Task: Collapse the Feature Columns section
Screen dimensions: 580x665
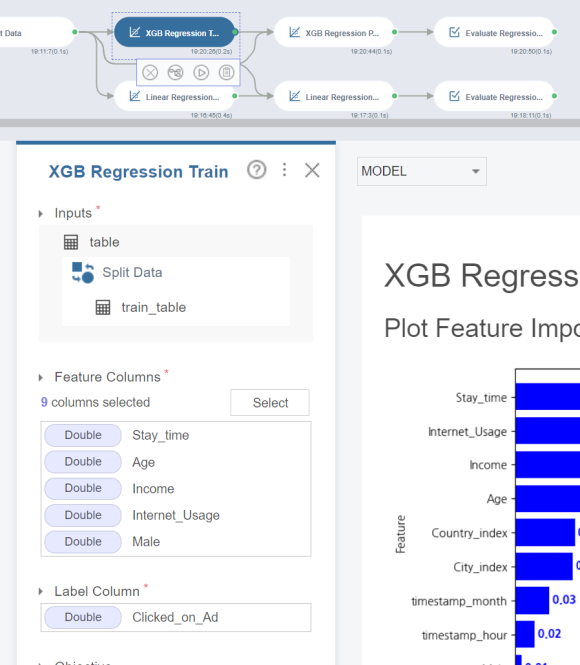Action: pos(41,377)
